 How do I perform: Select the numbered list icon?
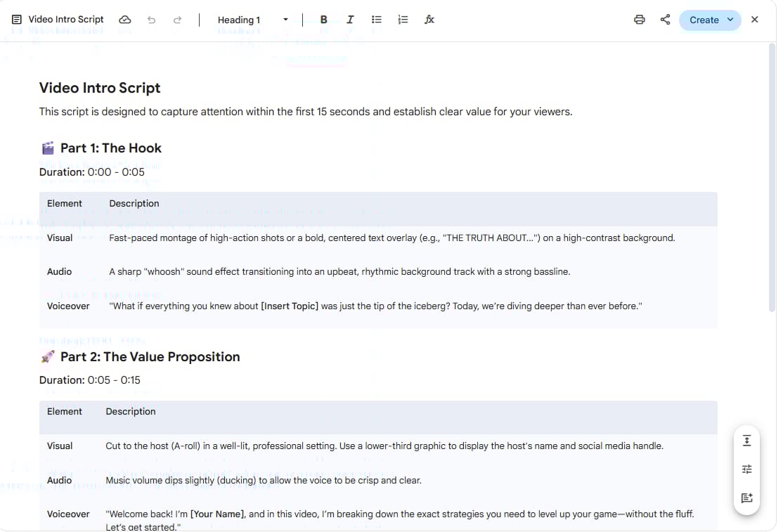(403, 20)
